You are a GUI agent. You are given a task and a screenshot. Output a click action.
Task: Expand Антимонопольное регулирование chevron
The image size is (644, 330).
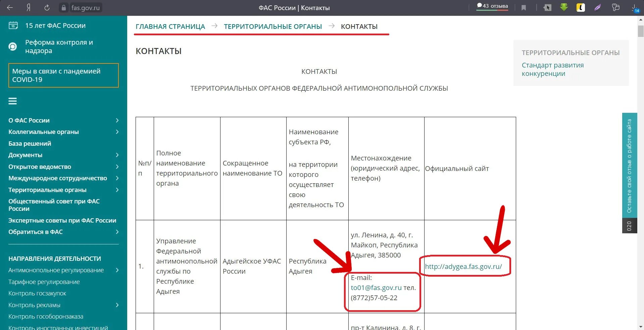[117, 270]
